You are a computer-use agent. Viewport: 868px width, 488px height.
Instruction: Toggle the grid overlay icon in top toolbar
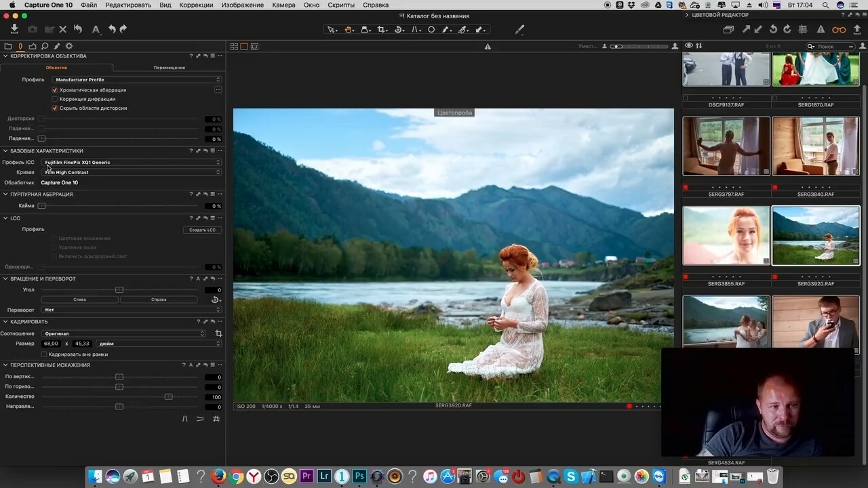coord(803,30)
